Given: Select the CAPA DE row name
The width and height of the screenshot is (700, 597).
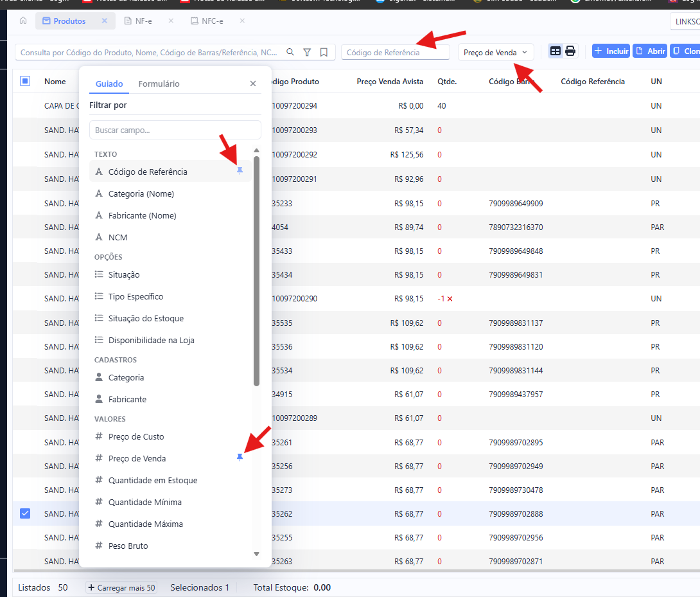Looking at the screenshot, I should 61,106.
